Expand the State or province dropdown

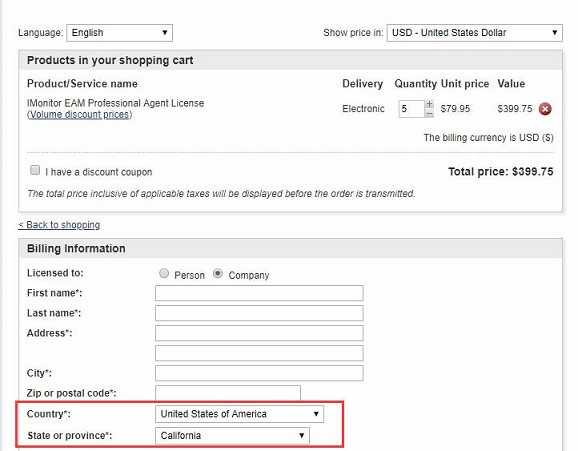point(232,436)
